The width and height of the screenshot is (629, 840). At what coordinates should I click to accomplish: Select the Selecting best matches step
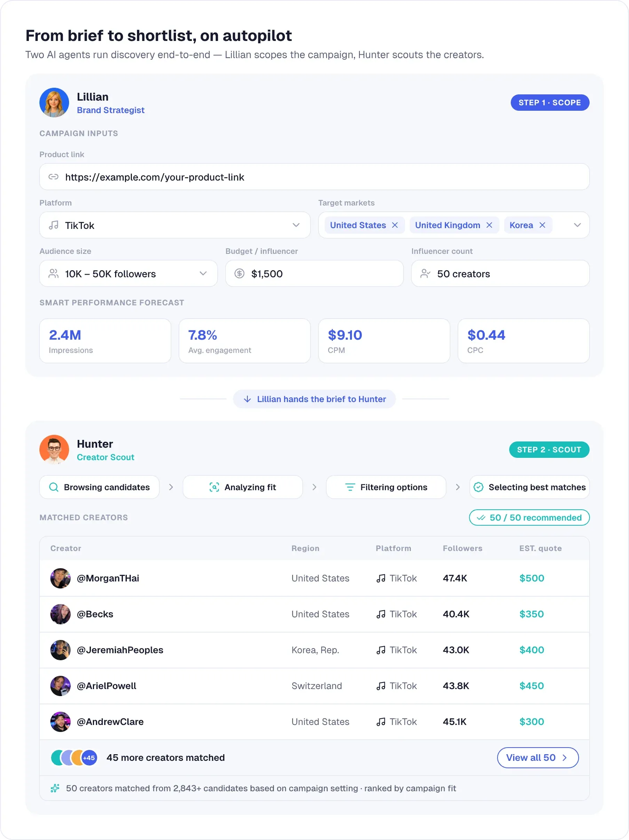529,487
